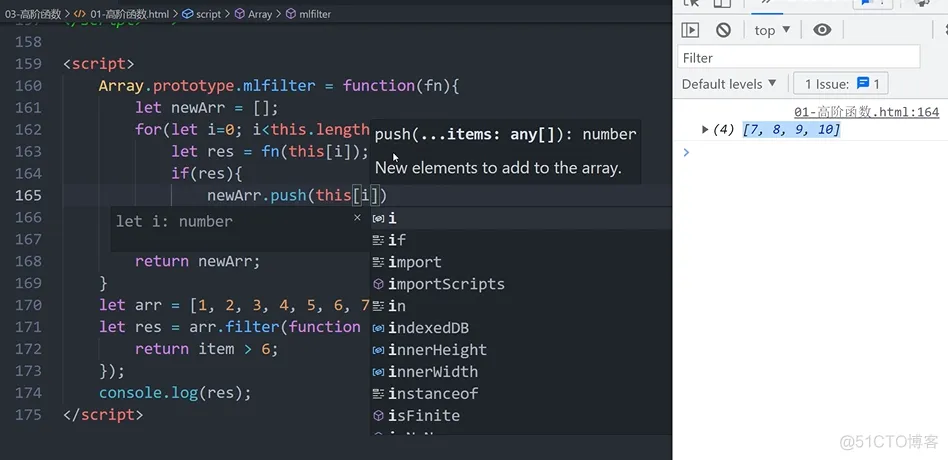Viewport: 948px width, 460px height.
Task: Open the Default levels dropdown
Action: (729, 84)
